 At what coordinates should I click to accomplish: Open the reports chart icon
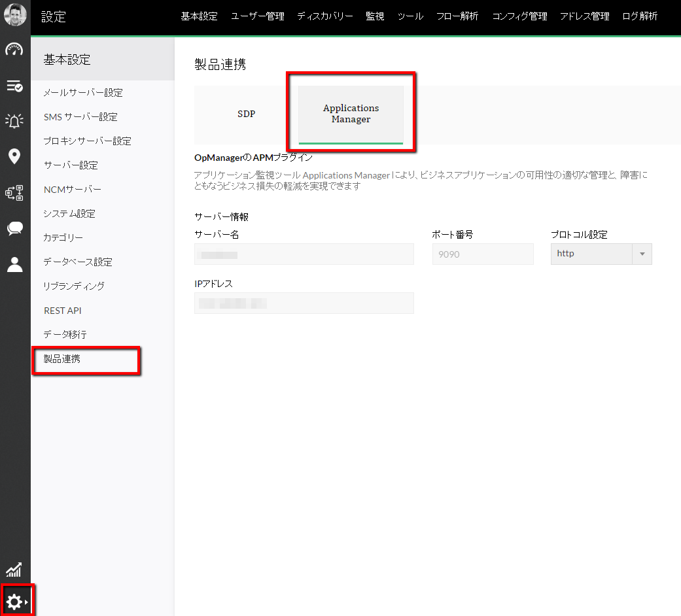14,570
